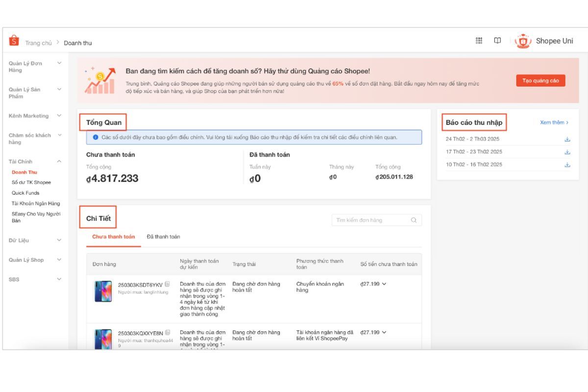Click paid total ₫205.011.128

point(394,177)
